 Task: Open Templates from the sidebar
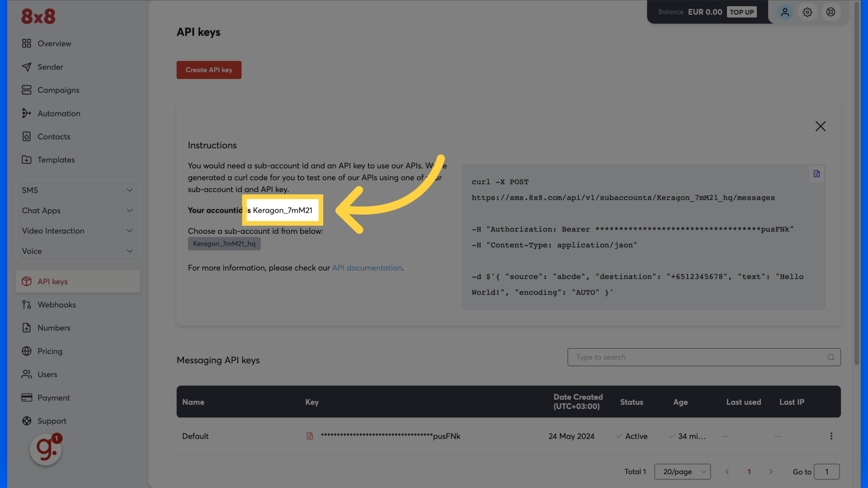click(x=56, y=160)
